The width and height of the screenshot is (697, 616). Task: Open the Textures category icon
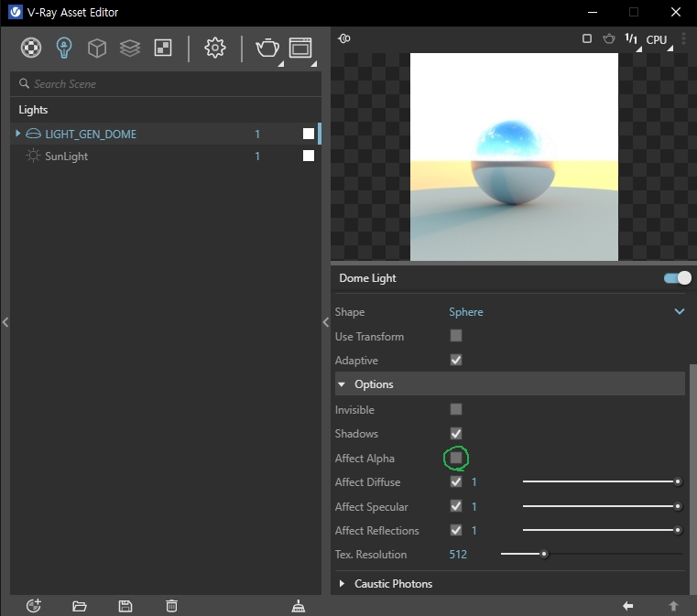tap(163, 48)
